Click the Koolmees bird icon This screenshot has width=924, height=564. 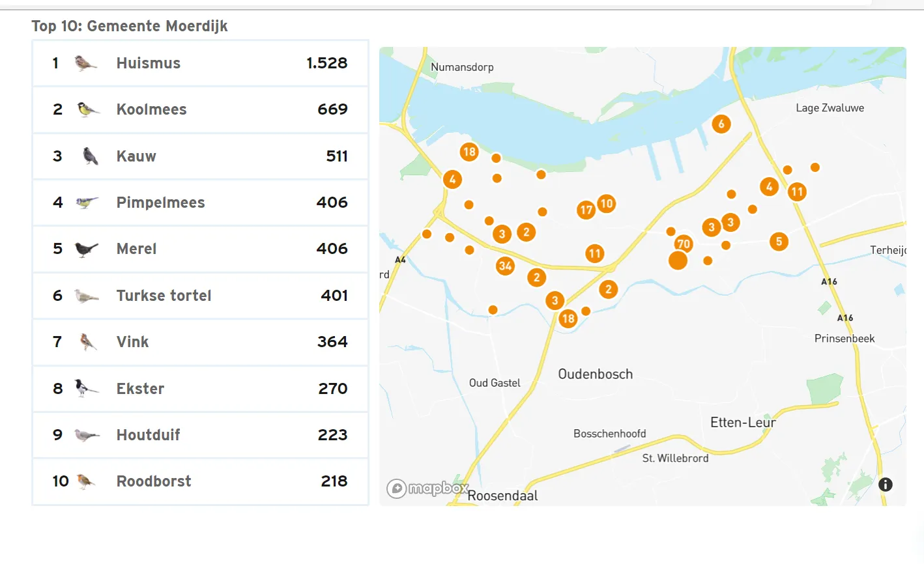point(87,109)
